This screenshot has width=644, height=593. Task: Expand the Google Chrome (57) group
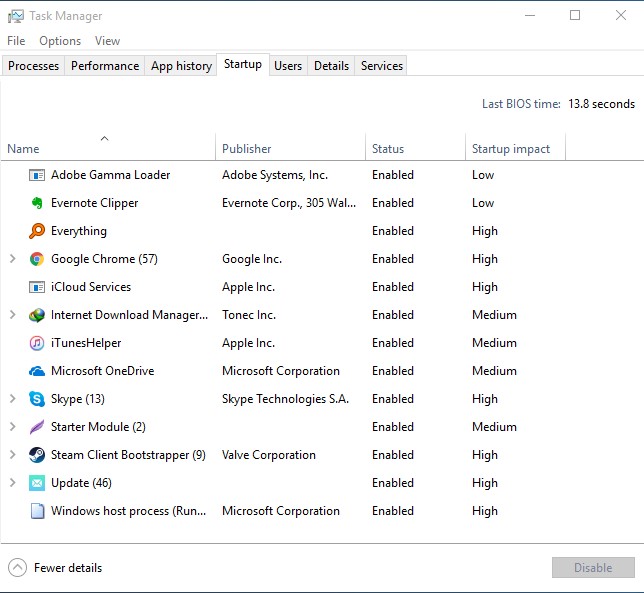(13, 259)
